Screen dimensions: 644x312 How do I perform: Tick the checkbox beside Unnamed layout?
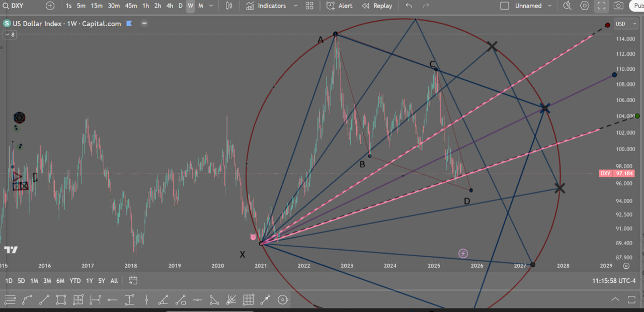[x=505, y=6]
